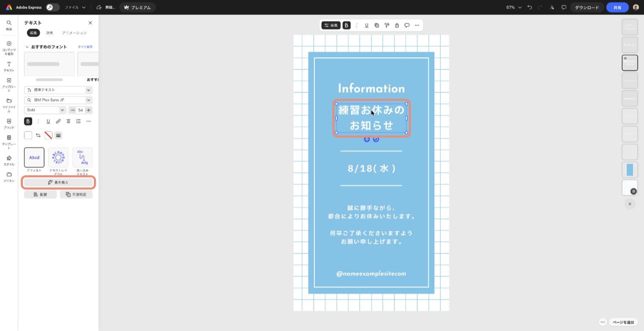Screen dimensions: 644x331
Task: Click the paint roller icon in floating toolbar
Action: tap(387, 25)
